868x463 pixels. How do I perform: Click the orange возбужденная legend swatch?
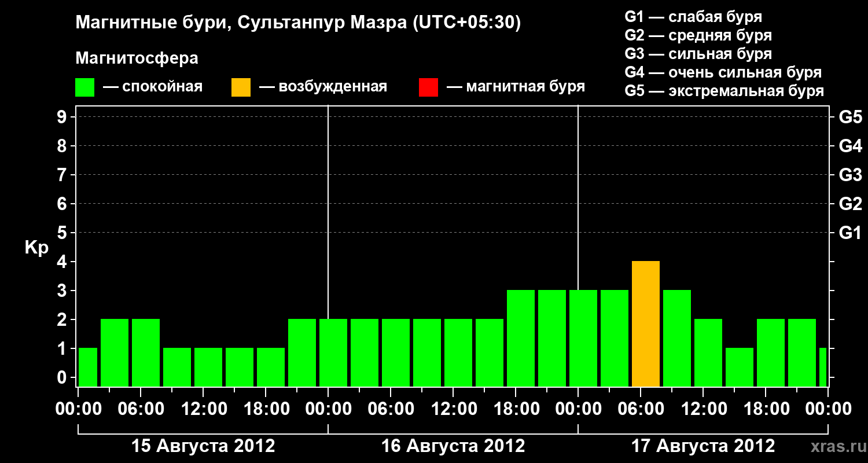pos(241,87)
